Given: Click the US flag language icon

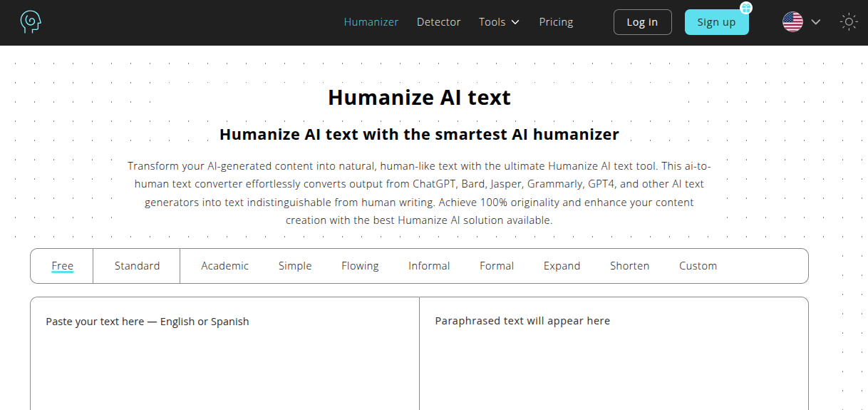Looking at the screenshot, I should (x=792, y=22).
